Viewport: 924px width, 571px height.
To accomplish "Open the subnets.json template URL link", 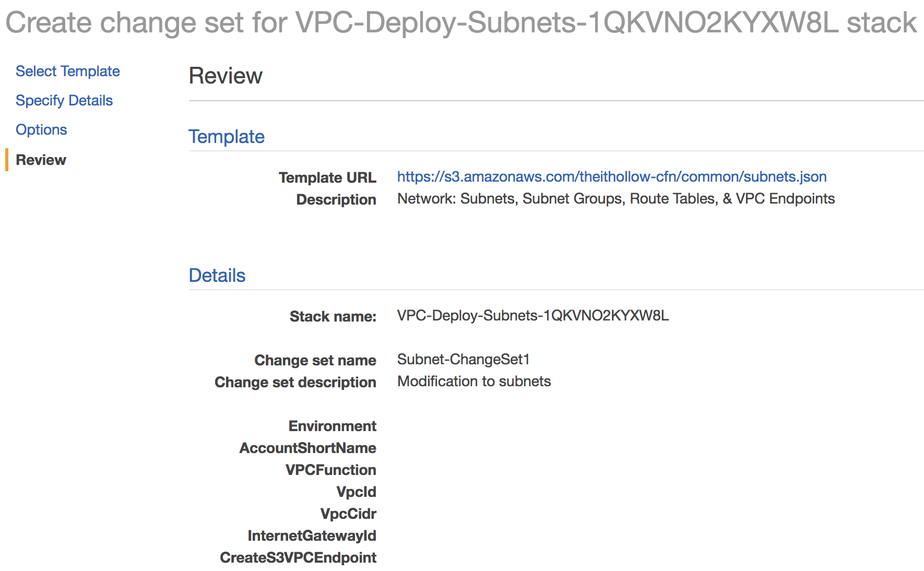I will [611, 177].
